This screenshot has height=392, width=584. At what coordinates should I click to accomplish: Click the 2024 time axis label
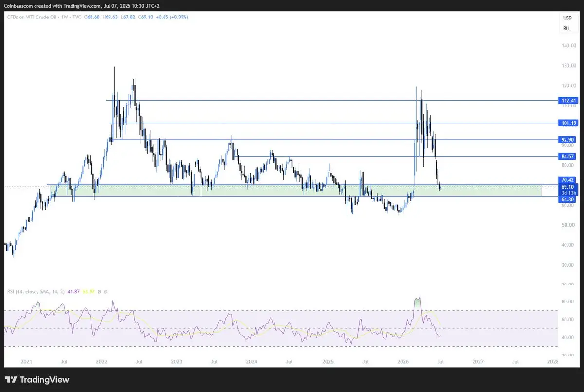(252, 362)
